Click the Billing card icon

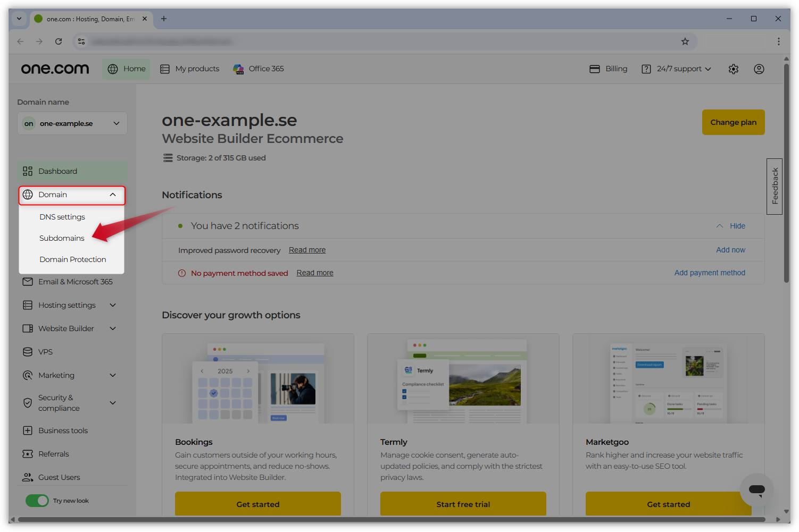click(x=595, y=69)
